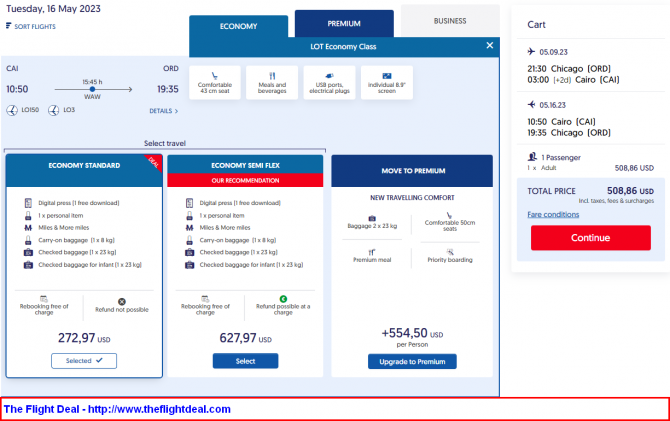Click personal item icon in Economy Standard
Image resolution: width=670 pixels, height=421 pixels.
click(x=28, y=215)
